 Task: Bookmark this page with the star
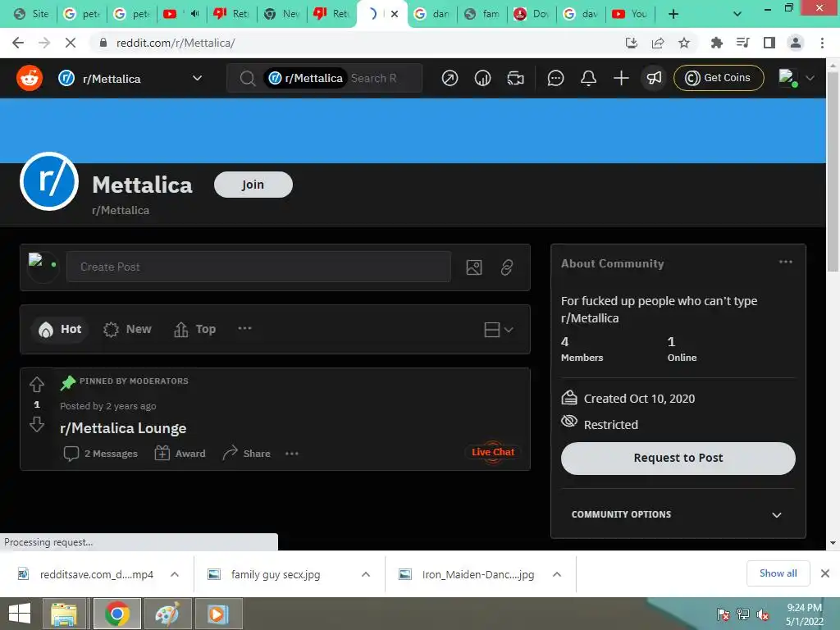[x=684, y=43]
